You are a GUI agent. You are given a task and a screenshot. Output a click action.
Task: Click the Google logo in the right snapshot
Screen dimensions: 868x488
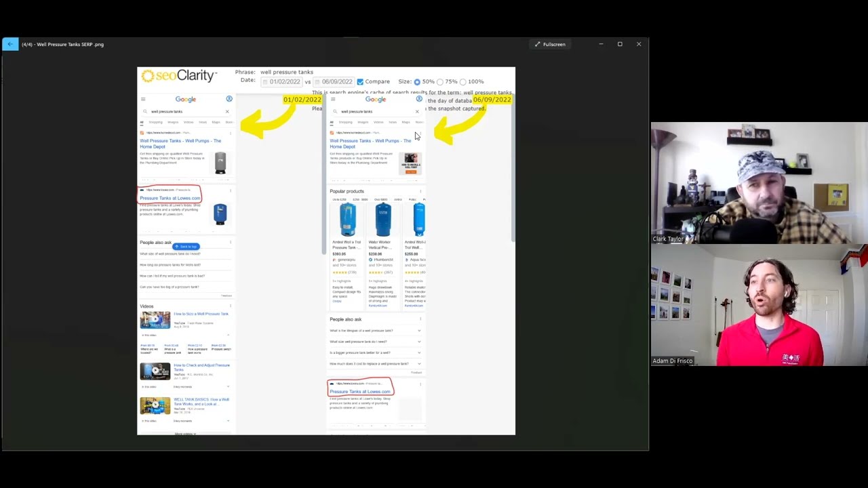375,99
